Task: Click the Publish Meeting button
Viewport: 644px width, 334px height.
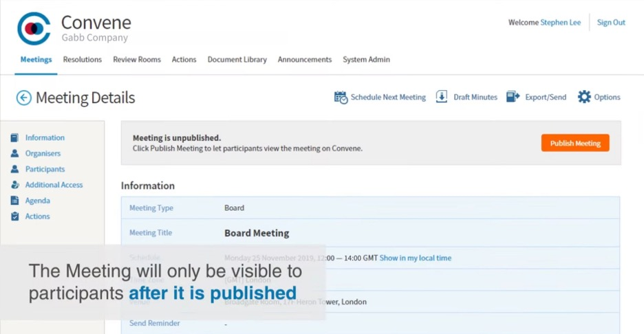Action: pos(575,143)
